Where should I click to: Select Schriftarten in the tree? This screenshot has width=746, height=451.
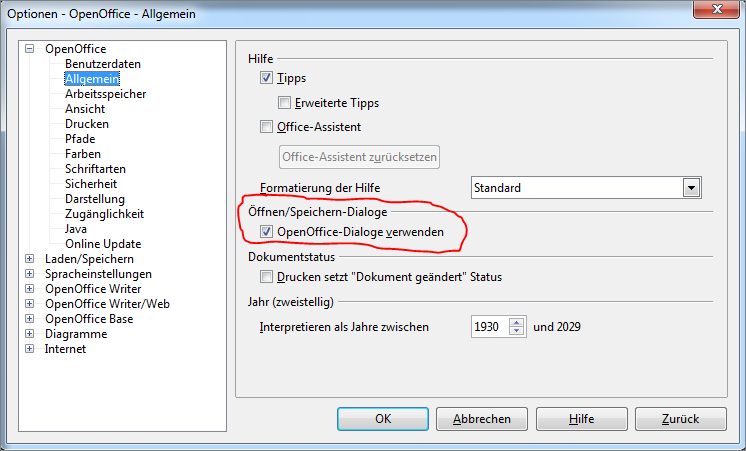(96, 169)
